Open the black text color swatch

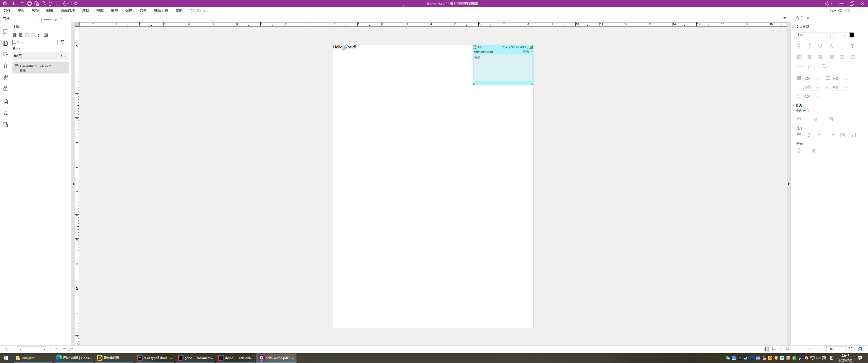coord(852,35)
